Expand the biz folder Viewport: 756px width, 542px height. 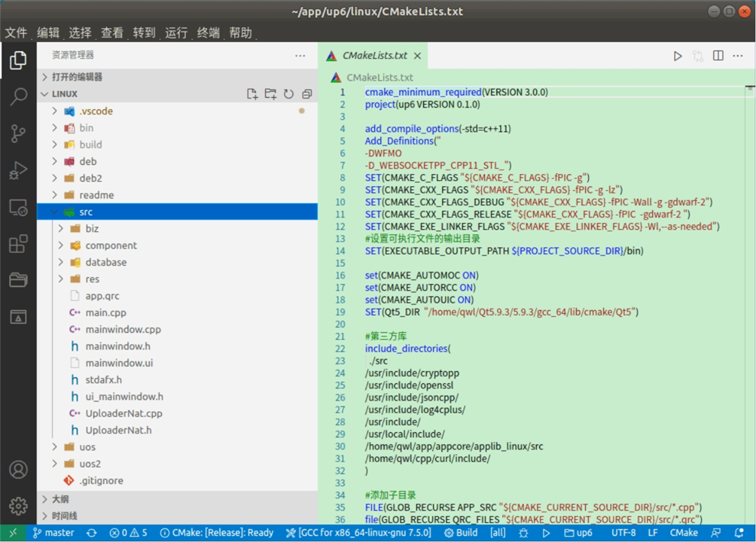click(92, 228)
